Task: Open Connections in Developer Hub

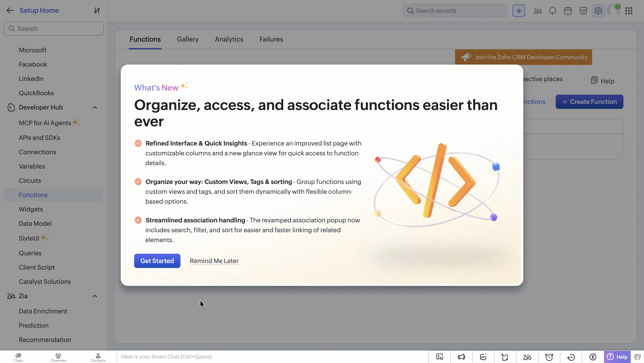Action: [37, 152]
